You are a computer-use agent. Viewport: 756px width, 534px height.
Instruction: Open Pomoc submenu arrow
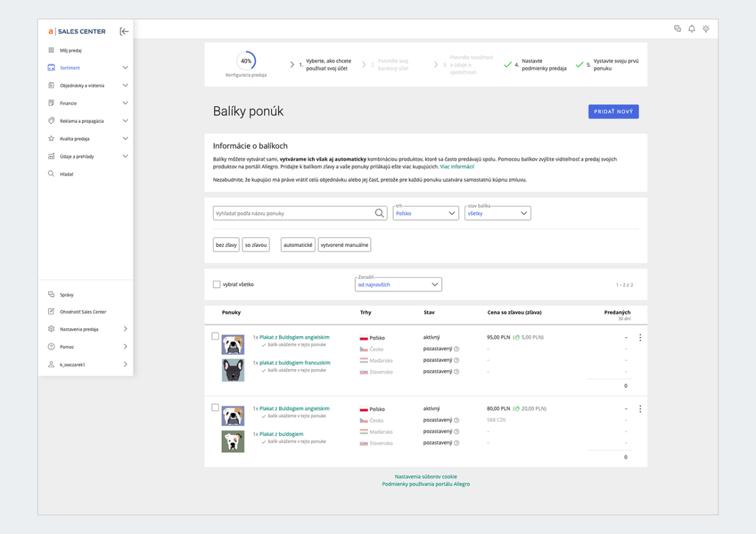pyautogui.click(x=125, y=346)
